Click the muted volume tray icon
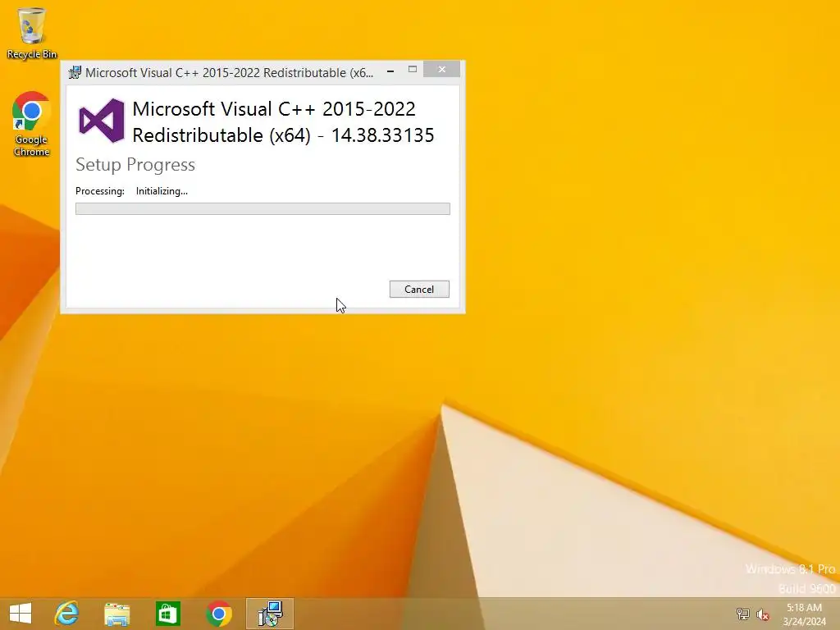This screenshot has width=840, height=630. [x=763, y=614]
